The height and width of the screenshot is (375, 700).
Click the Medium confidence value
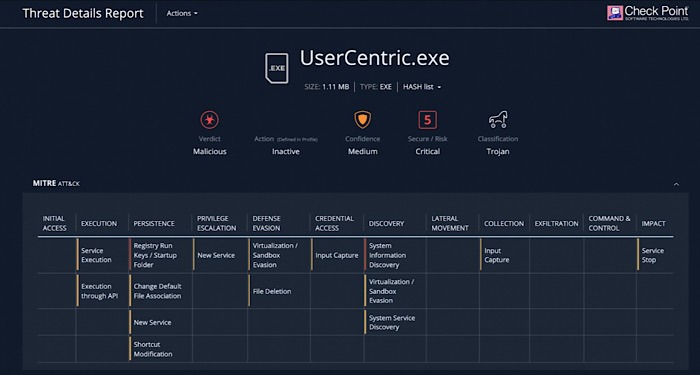[x=362, y=152]
